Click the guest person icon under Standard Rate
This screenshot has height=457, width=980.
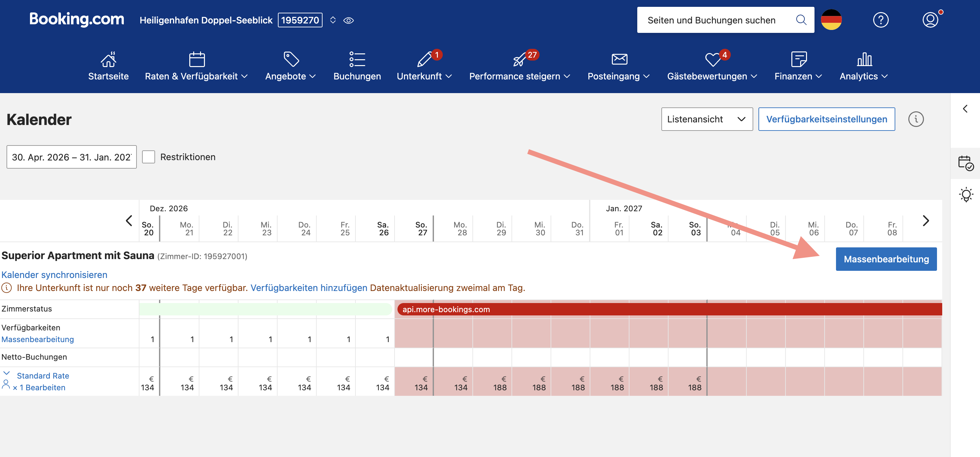click(6, 384)
